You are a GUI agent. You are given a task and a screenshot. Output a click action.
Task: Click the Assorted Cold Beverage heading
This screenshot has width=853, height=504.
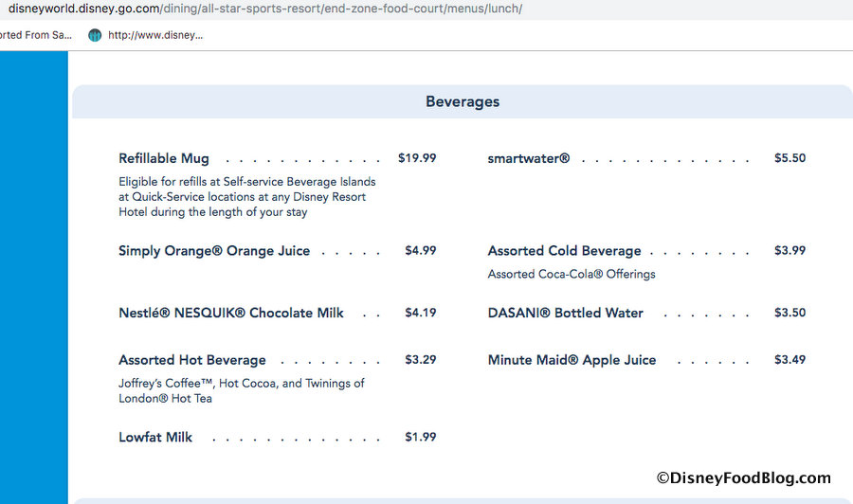coord(564,251)
